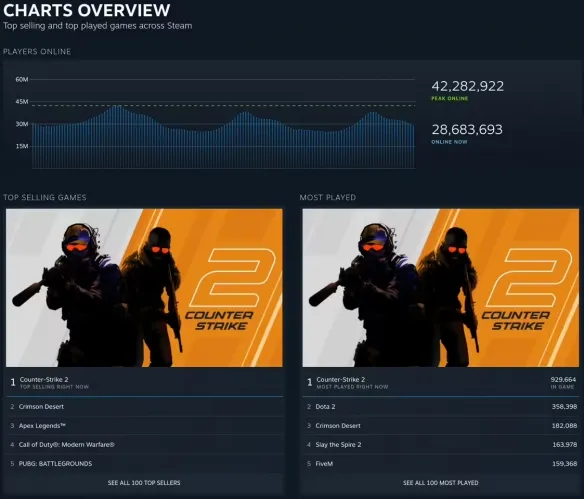
Task: Click the page subtitle about top selling games
Action: tap(98, 26)
